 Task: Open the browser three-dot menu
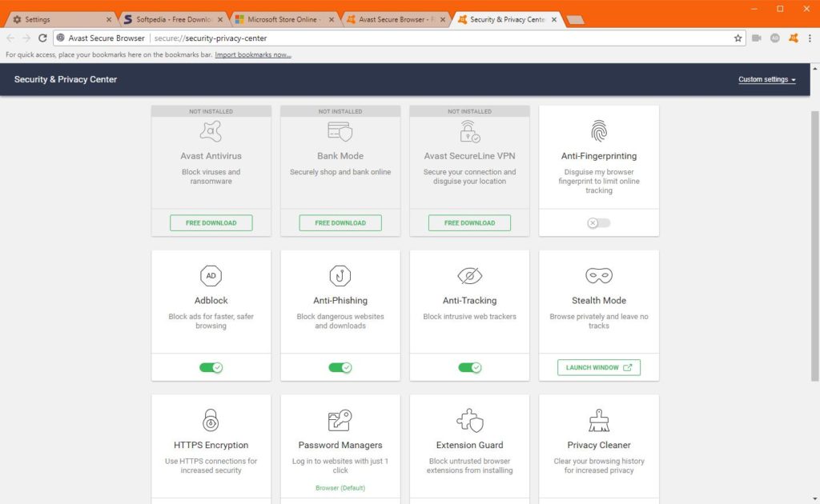click(810, 38)
